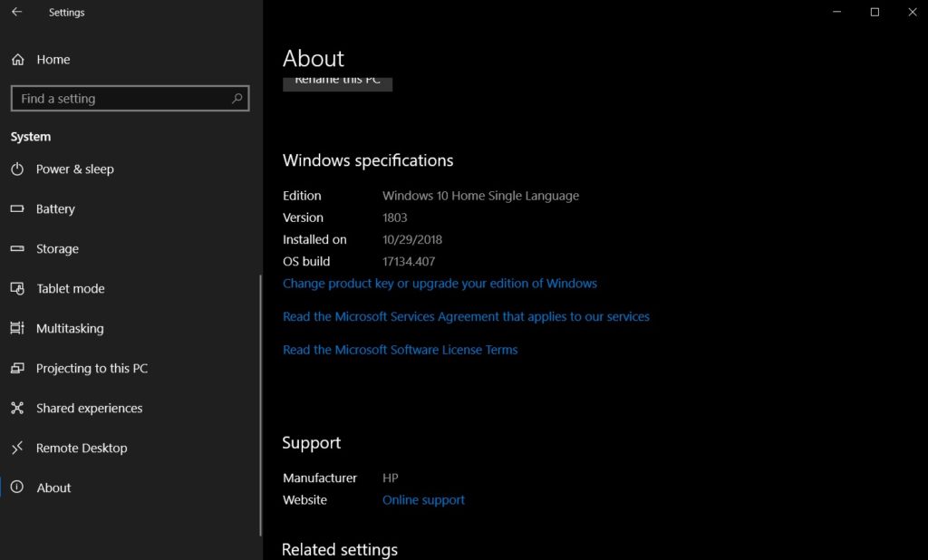
Task: Open the Microsoft Software License Terms
Action: pyautogui.click(x=400, y=349)
